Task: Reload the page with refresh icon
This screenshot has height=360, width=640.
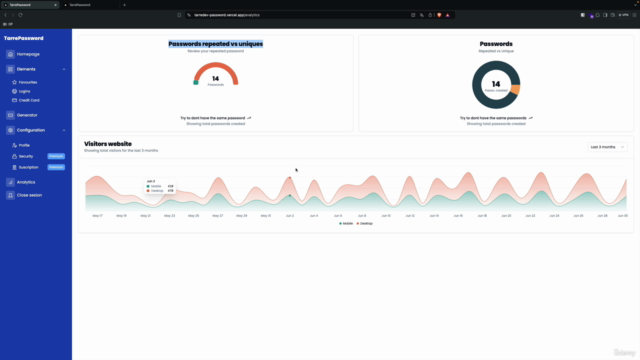Action: coord(20,15)
